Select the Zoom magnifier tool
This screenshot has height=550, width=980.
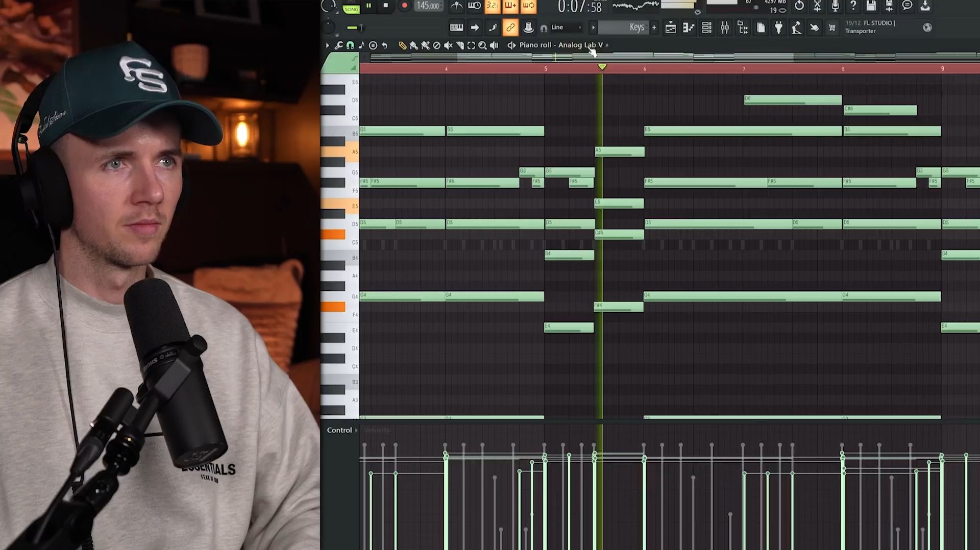click(x=482, y=45)
